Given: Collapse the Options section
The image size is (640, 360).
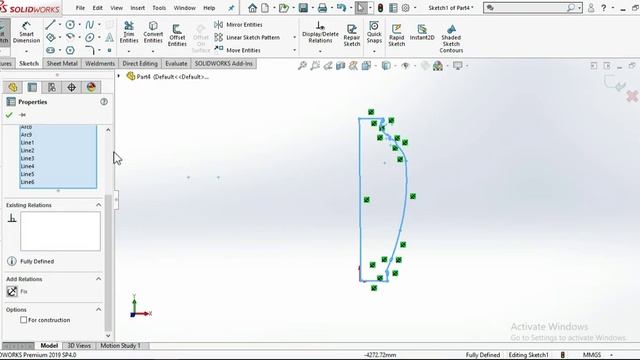Looking at the screenshot, I should click(98, 309).
